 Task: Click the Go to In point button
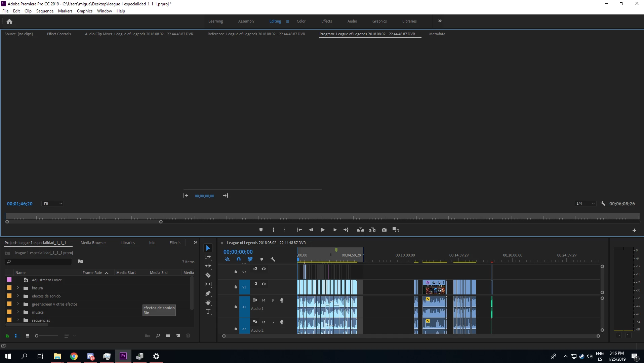299,230
